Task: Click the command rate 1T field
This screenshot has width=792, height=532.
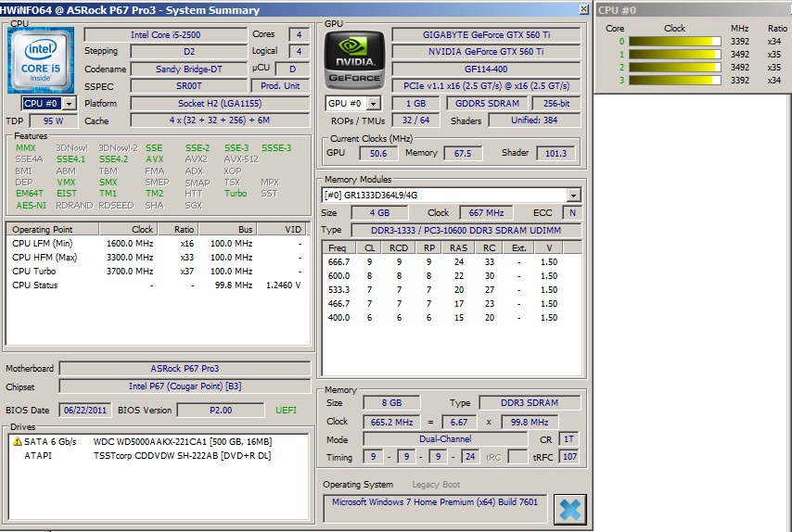Action: (568, 439)
